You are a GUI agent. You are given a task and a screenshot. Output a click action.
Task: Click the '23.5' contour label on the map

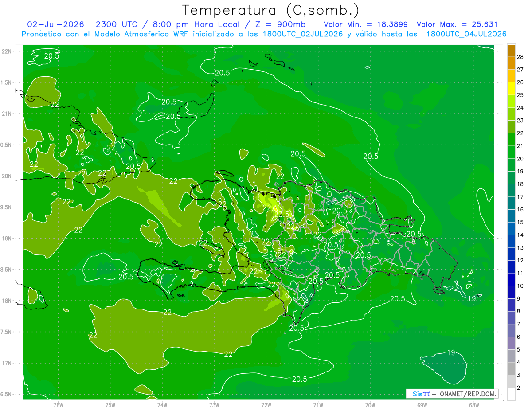click(281, 215)
